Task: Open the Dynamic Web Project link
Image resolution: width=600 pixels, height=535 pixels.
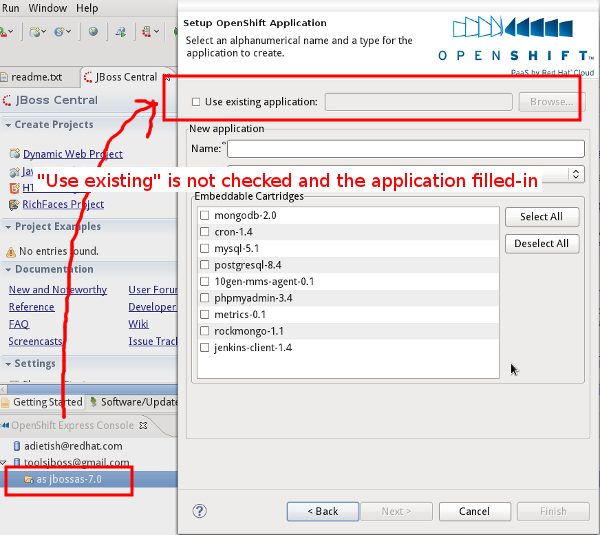Action: click(73, 154)
